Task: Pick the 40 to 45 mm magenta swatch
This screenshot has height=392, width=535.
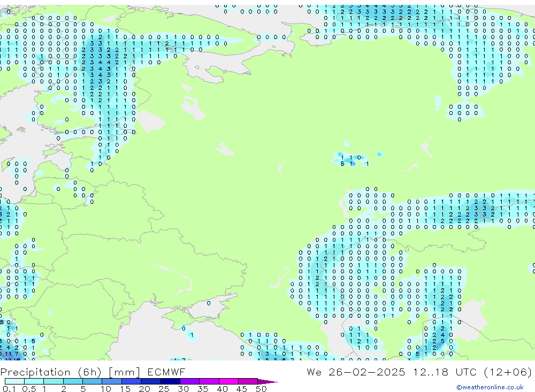Action: tap(228, 381)
